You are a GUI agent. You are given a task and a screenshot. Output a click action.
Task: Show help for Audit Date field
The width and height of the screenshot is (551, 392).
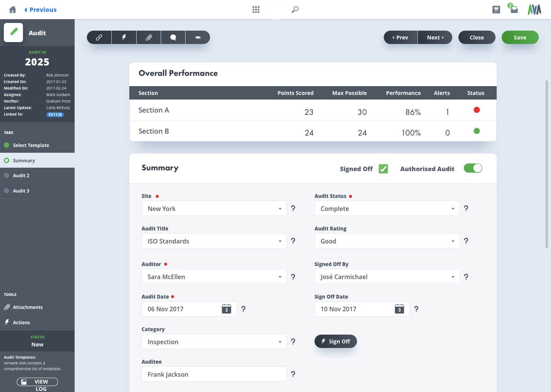[x=243, y=309]
